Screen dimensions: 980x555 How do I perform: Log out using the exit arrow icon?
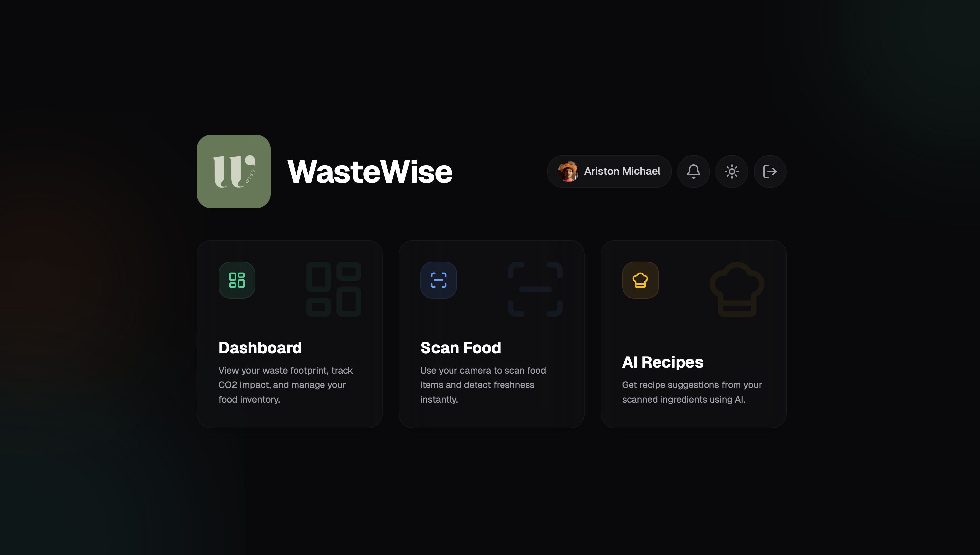pos(769,171)
